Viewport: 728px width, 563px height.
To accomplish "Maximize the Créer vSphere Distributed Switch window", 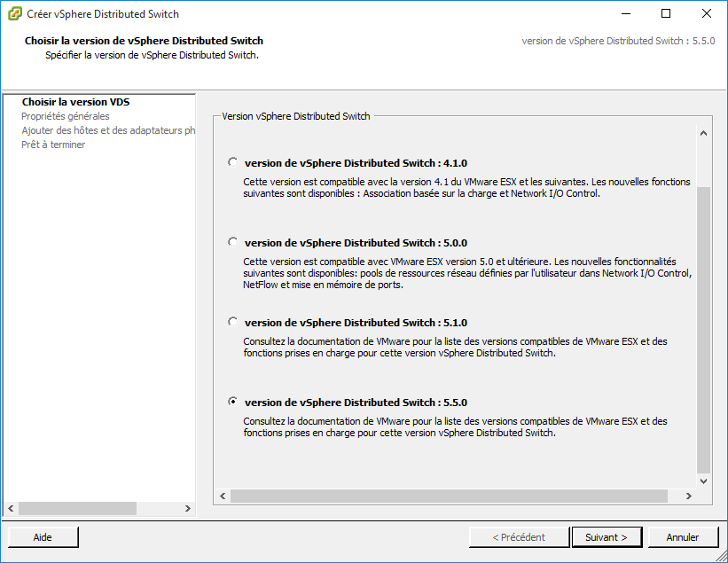I will point(666,13).
